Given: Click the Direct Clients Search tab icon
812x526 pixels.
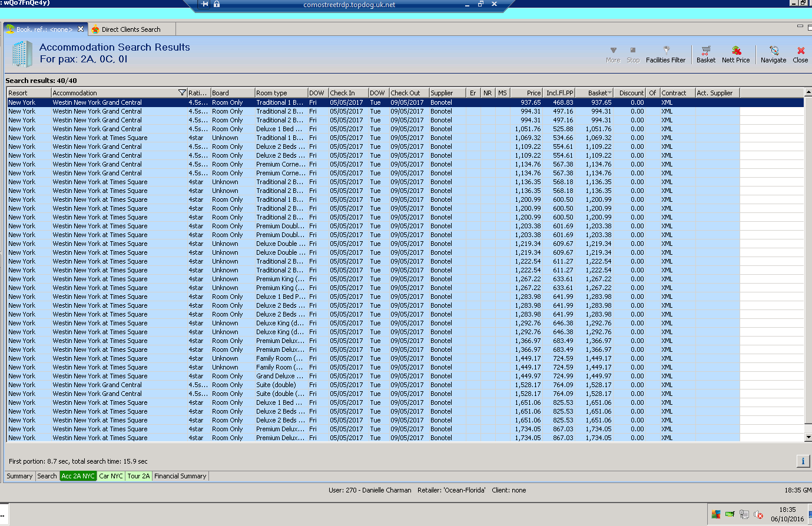Looking at the screenshot, I should [x=95, y=29].
